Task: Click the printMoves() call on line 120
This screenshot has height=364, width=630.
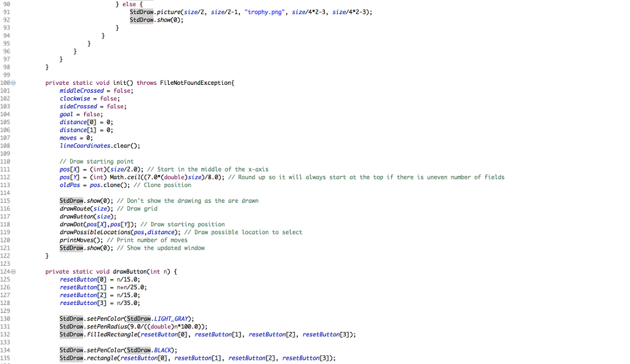Action: tap(77, 240)
